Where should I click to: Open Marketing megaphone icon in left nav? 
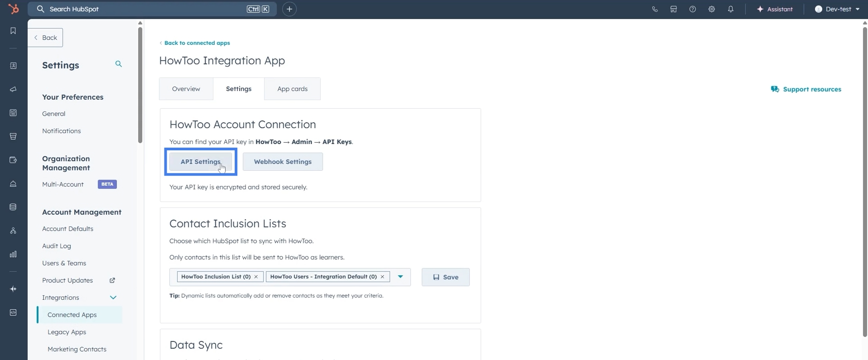(x=13, y=89)
